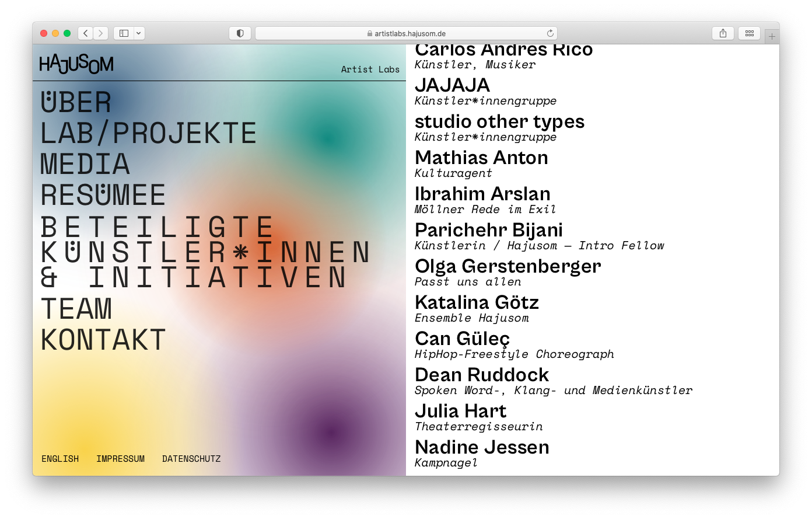Open the IMPRESSUM link
Screen dimensions: 812x519
[x=120, y=459]
